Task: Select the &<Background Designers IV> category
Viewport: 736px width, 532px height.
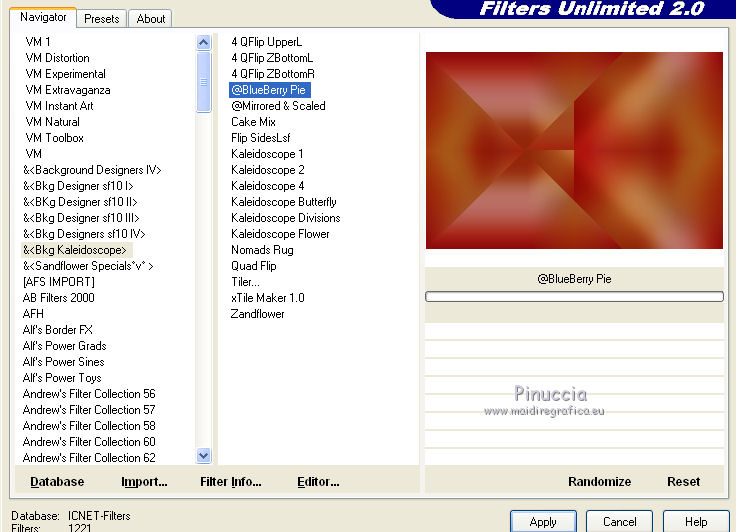Action: pyautogui.click(x=92, y=170)
